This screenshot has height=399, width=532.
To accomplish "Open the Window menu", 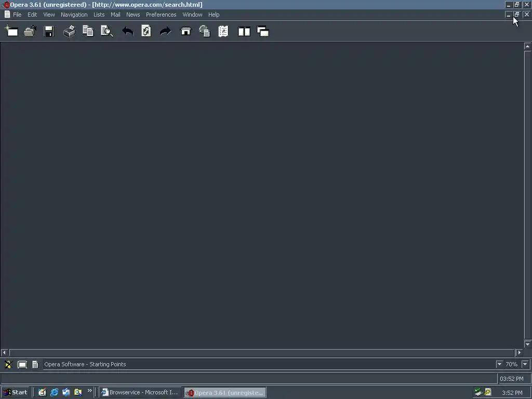I will [x=192, y=15].
